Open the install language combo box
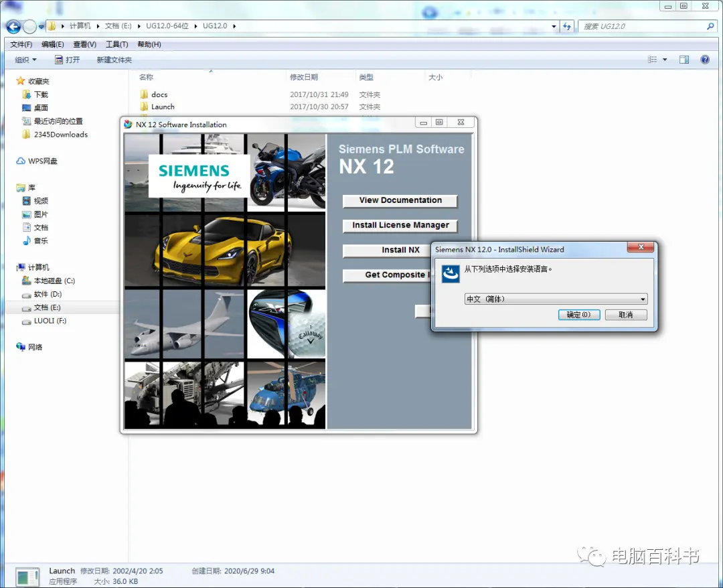723x588 pixels. pyautogui.click(x=556, y=299)
